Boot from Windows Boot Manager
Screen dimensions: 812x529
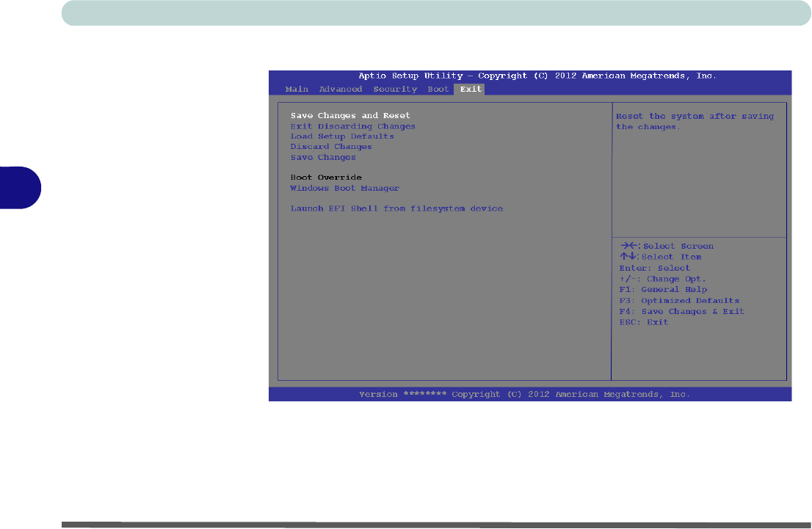tap(344, 189)
